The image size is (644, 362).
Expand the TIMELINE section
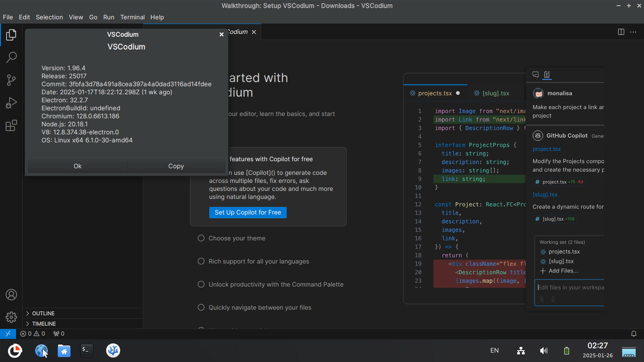click(83, 324)
